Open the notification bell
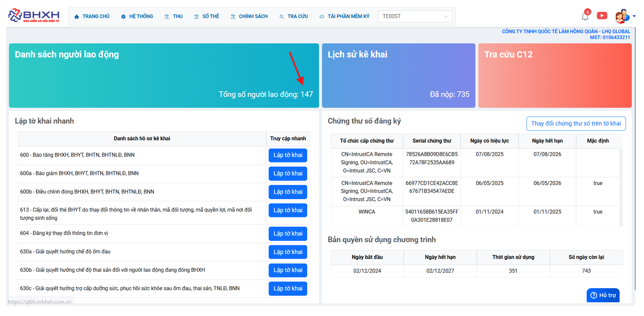This screenshot has width=644, height=316. point(585,17)
